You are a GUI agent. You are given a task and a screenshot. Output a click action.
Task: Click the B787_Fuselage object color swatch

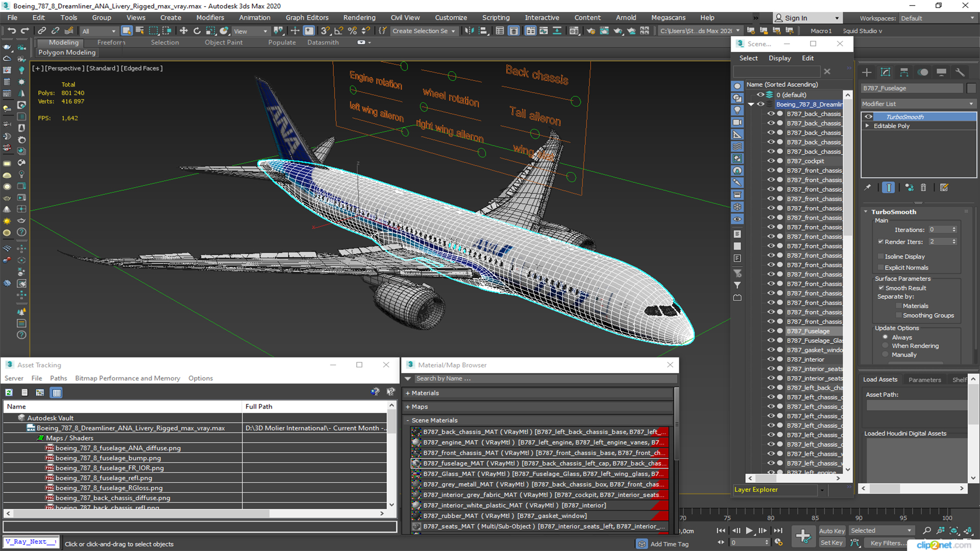tap(971, 88)
